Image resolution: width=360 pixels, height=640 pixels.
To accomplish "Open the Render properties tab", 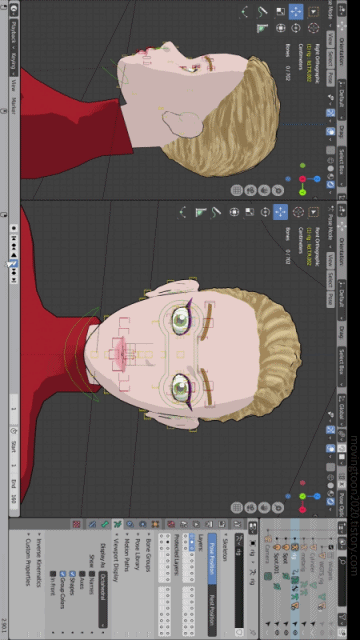I will 222,524.
